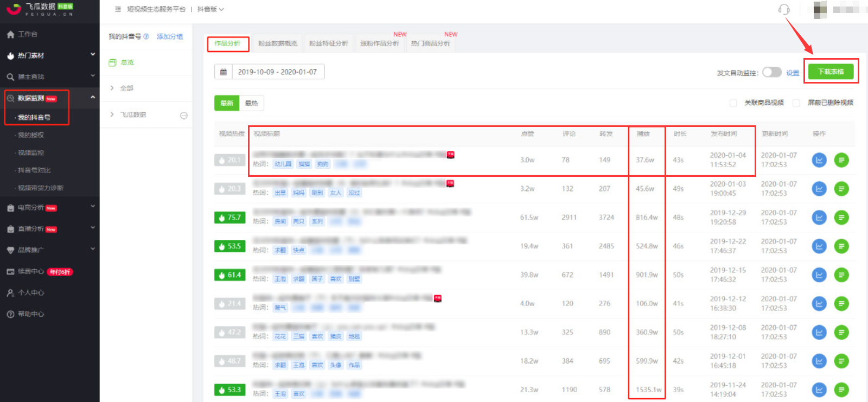Open the calendar date picker icon
Screen dimensions: 868x402
click(x=223, y=72)
